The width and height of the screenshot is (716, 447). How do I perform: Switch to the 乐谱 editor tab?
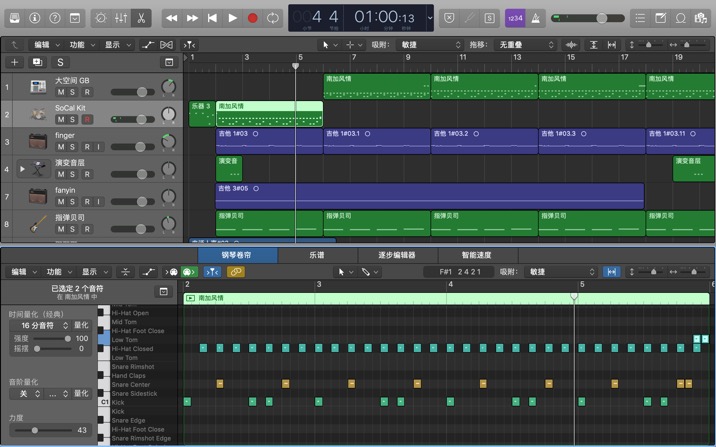click(316, 256)
